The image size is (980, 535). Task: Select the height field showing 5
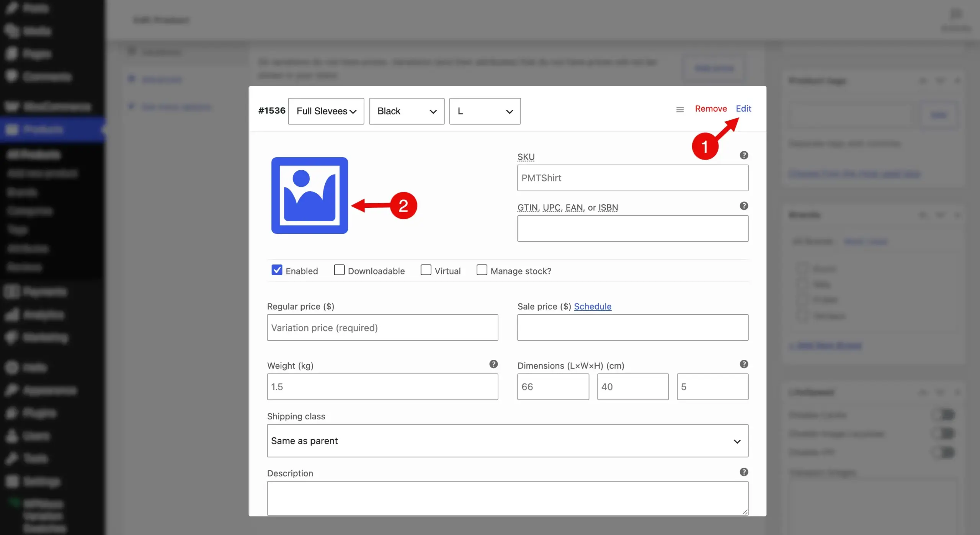(x=712, y=387)
